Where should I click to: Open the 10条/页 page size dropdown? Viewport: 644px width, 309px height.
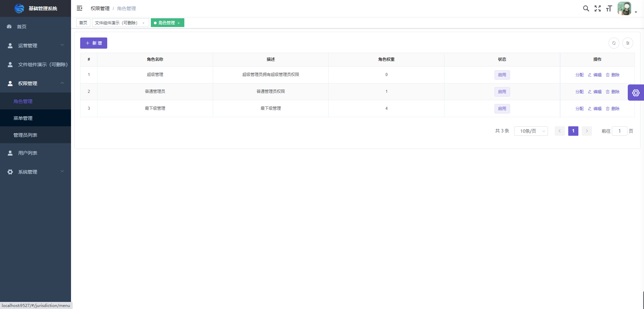tap(531, 131)
